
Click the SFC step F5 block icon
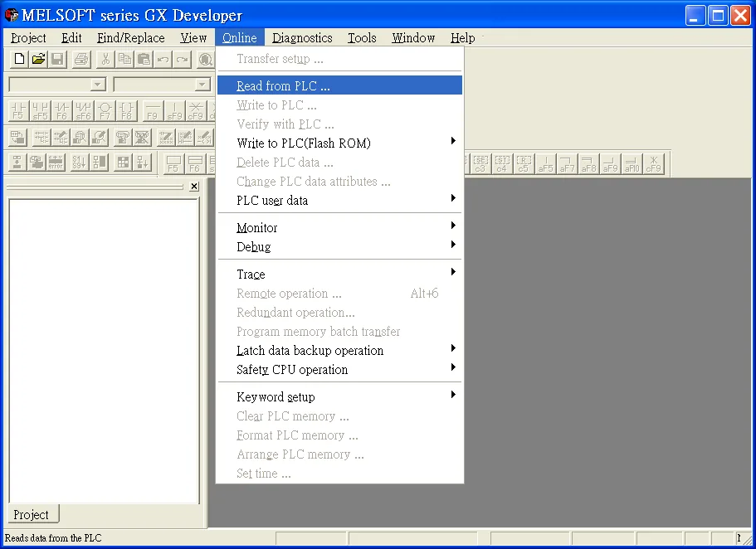click(173, 164)
